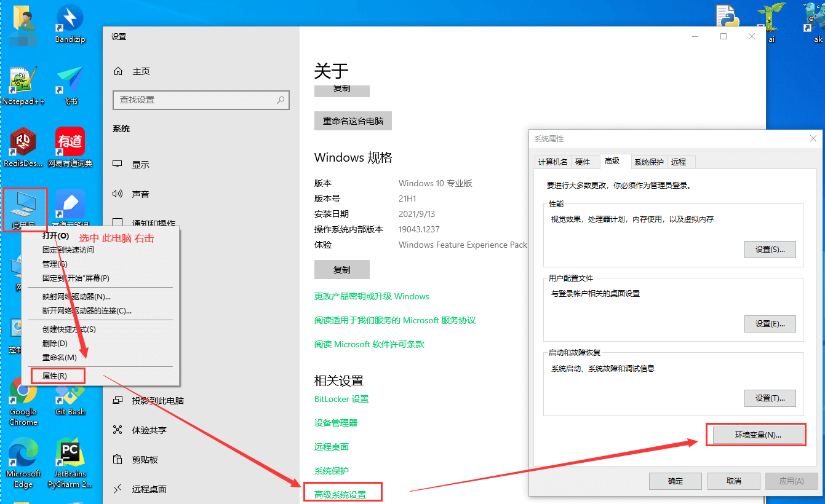Click 设置(T)... under 启动和故障恢复
This screenshot has height=504, width=825.
click(x=770, y=398)
